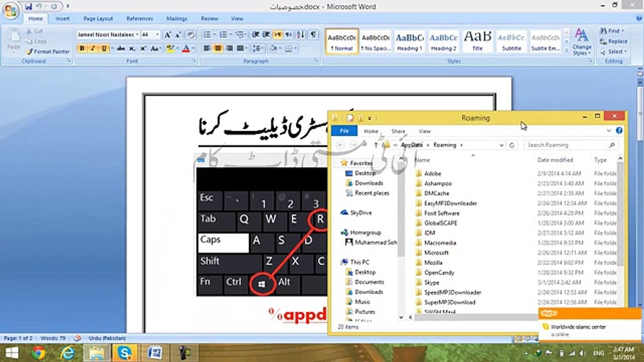
Task: Open Google Chrome from taskbar
Action: pyautogui.click(x=38, y=353)
